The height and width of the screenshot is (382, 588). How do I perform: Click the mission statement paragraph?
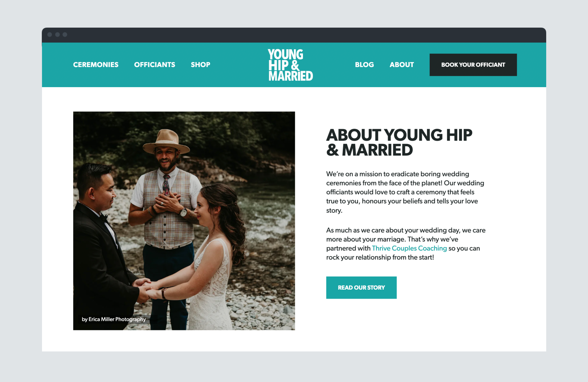405,192
